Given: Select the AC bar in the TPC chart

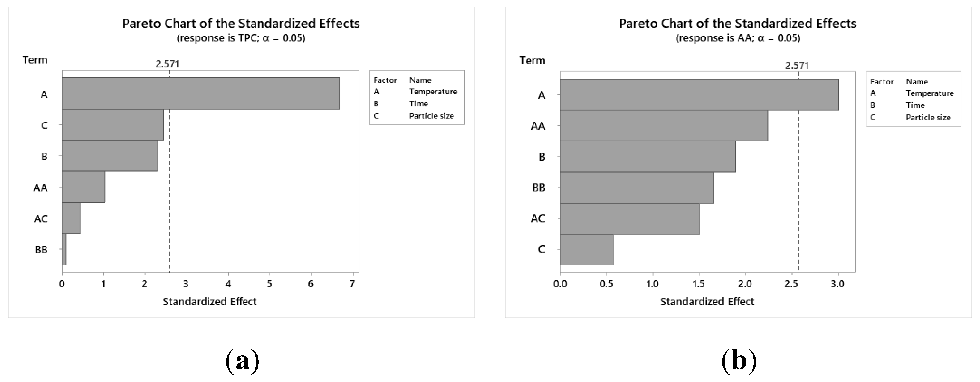Looking at the screenshot, I should (71, 218).
